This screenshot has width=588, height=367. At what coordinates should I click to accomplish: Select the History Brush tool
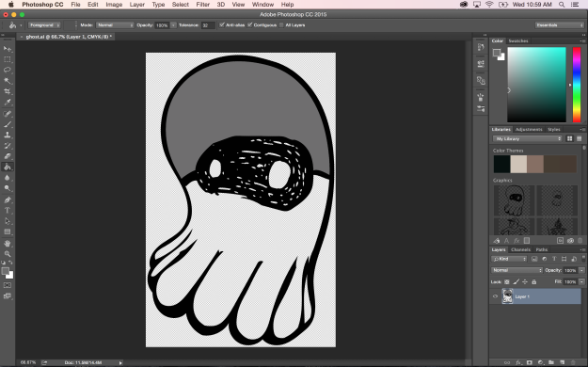[8, 146]
